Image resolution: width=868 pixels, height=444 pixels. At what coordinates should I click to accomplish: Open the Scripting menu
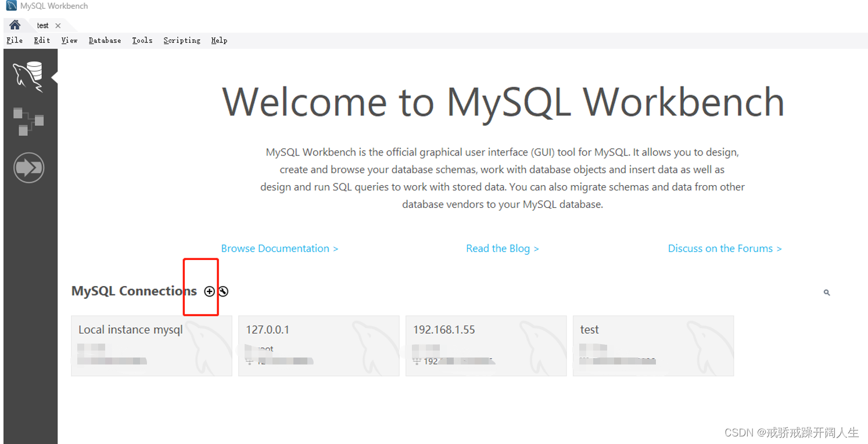(x=181, y=40)
